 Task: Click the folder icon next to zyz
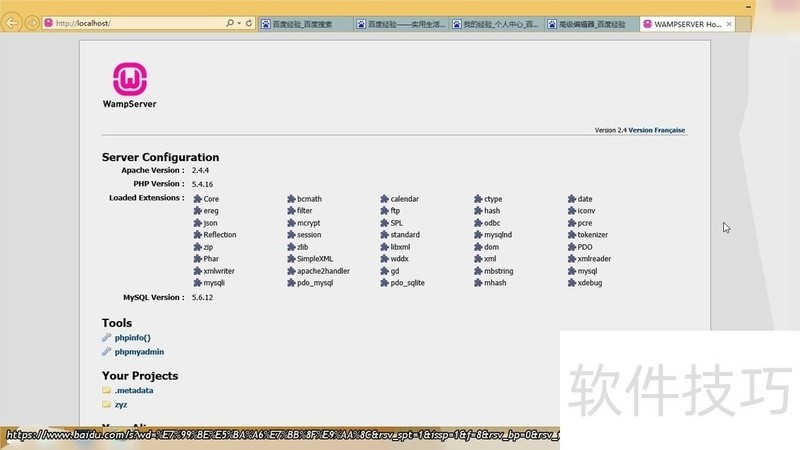(106, 405)
